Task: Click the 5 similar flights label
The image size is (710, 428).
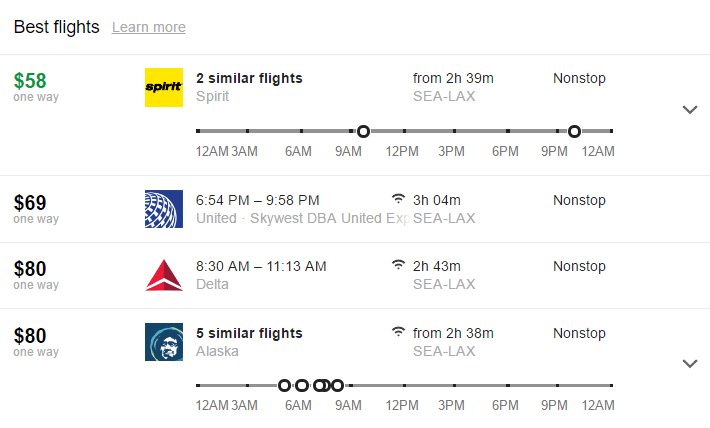Action: coord(249,333)
